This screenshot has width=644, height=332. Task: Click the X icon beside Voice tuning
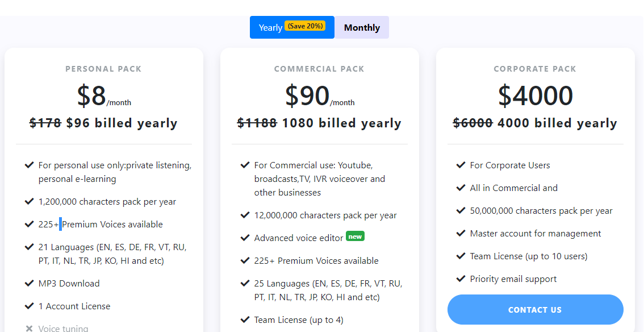tap(30, 328)
